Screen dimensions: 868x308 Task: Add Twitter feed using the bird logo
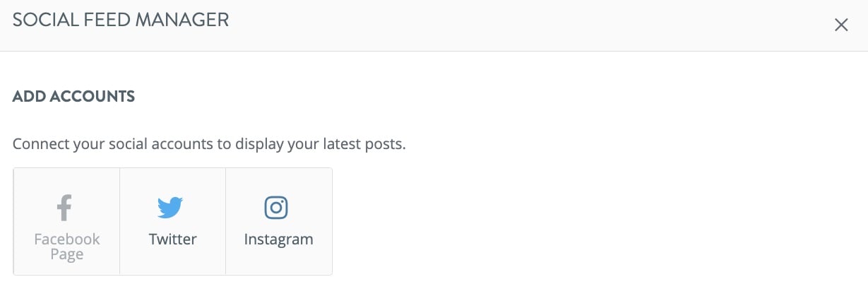click(x=170, y=208)
